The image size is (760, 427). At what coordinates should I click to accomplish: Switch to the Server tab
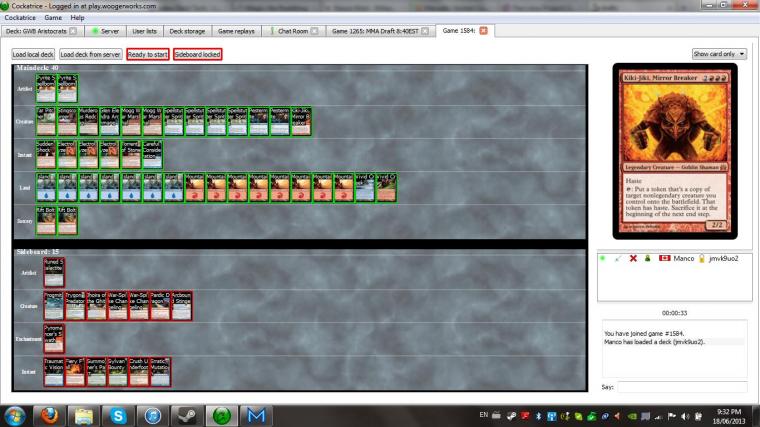(105, 31)
